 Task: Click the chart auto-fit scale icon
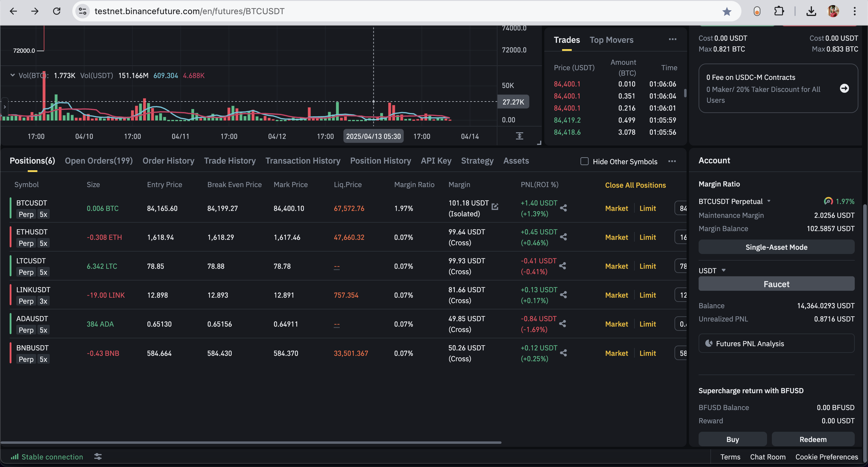coord(519,136)
